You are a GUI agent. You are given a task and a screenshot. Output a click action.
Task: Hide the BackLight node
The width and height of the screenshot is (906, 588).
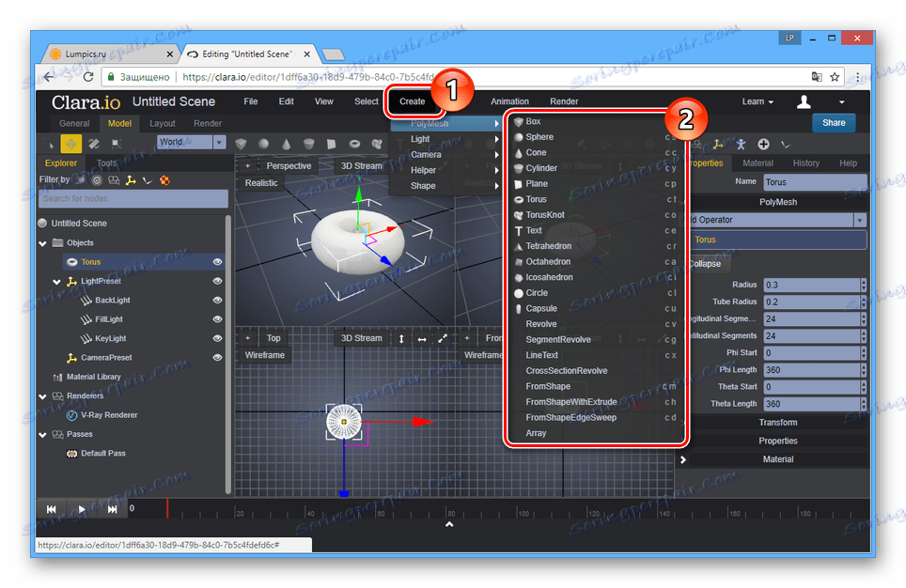[217, 301]
